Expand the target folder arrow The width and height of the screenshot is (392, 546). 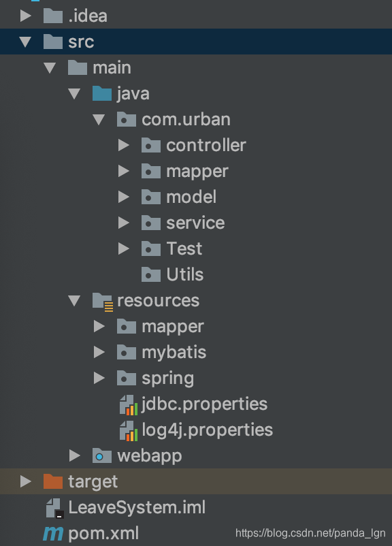25,481
